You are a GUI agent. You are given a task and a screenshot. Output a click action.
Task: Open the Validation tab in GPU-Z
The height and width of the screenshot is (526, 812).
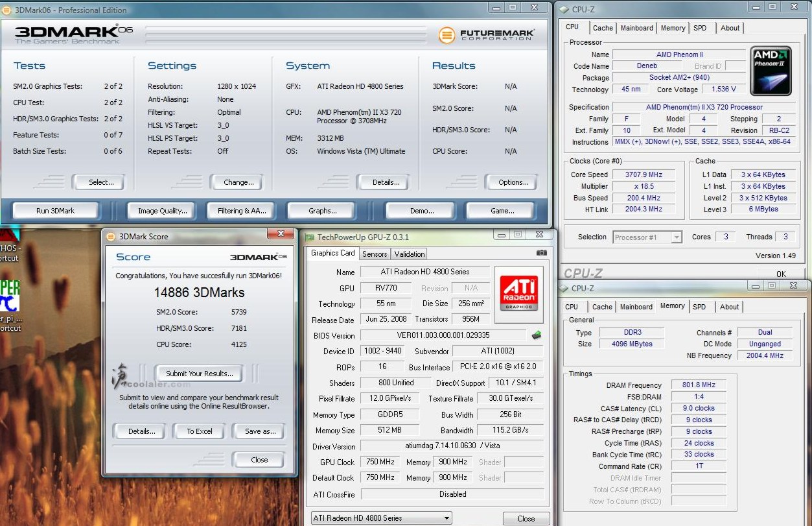pyautogui.click(x=410, y=254)
